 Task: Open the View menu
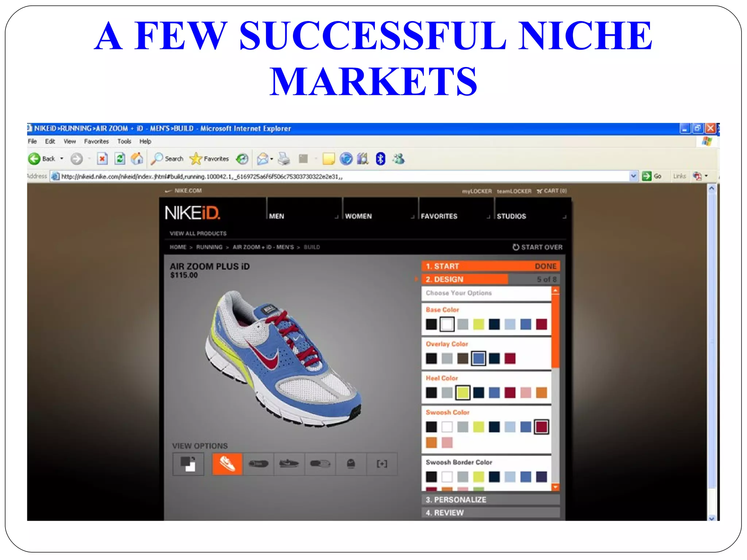(x=70, y=141)
